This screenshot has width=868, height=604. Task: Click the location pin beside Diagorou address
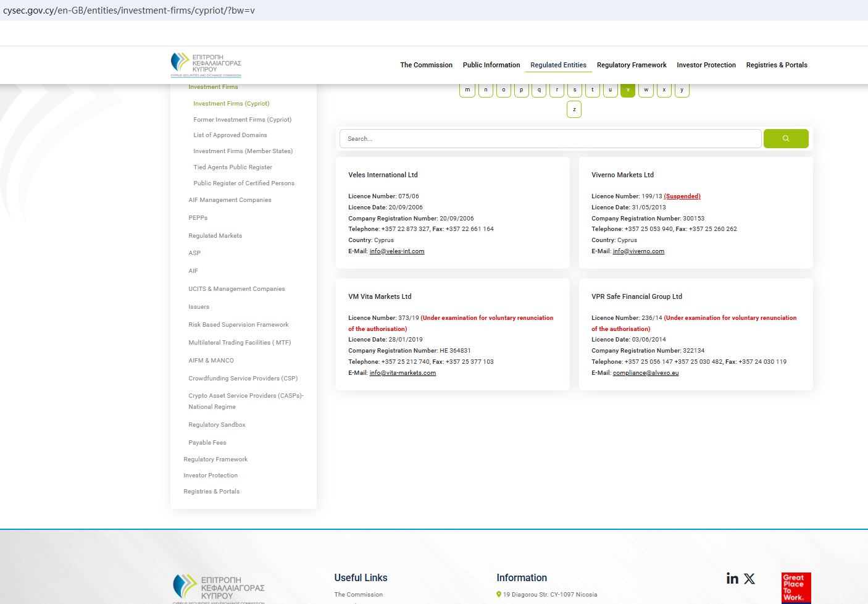(499, 595)
